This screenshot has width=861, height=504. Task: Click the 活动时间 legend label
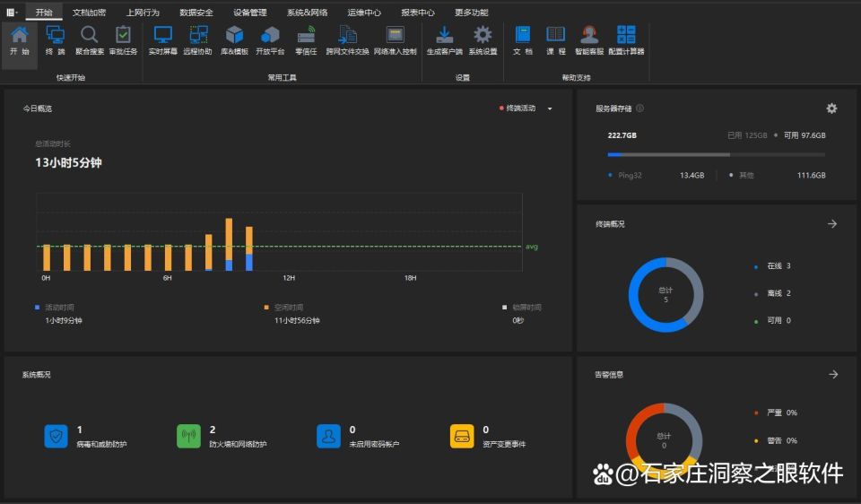(x=59, y=308)
